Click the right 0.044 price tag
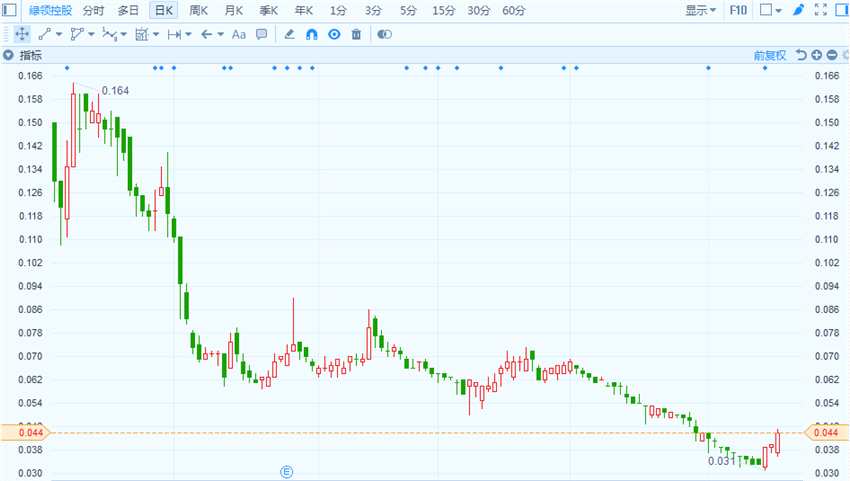This screenshot has width=850, height=481. (826, 432)
